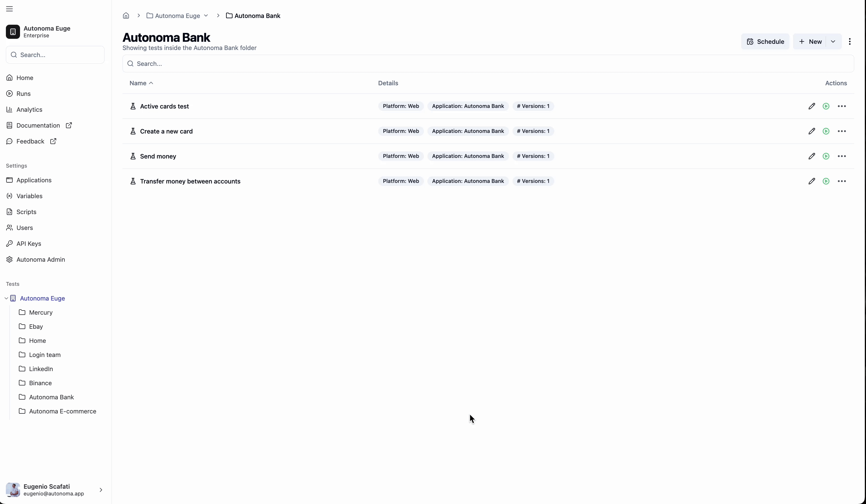Edit the Active cards test via pencil
Screen dimensions: 866x504
pyautogui.click(x=811, y=106)
